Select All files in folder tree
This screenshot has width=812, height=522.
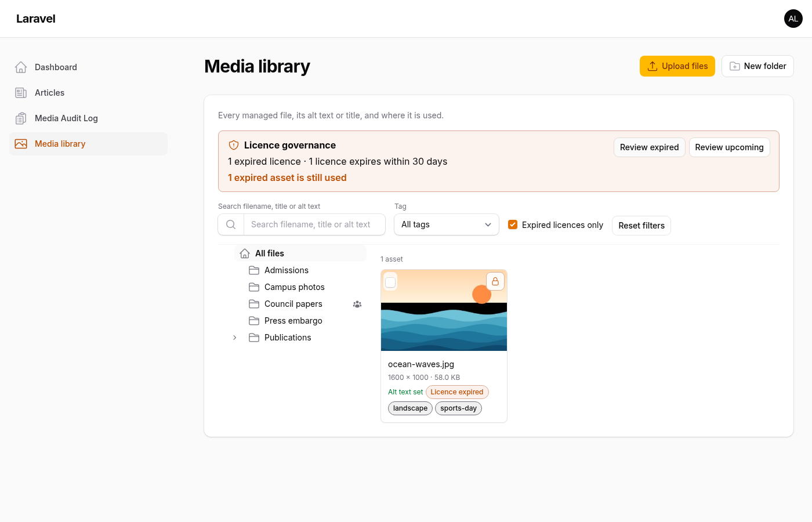[x=300, y=253]
